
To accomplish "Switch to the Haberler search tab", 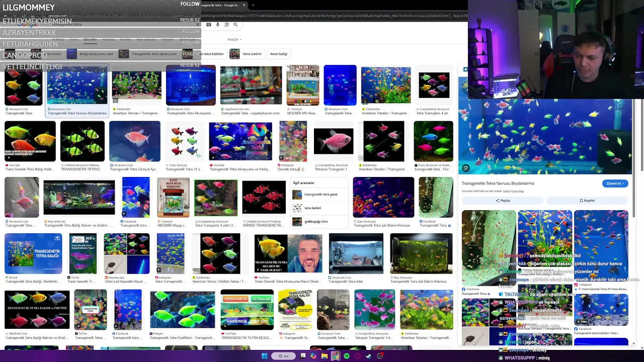I will pyautogui.click(x=168, y=39).
